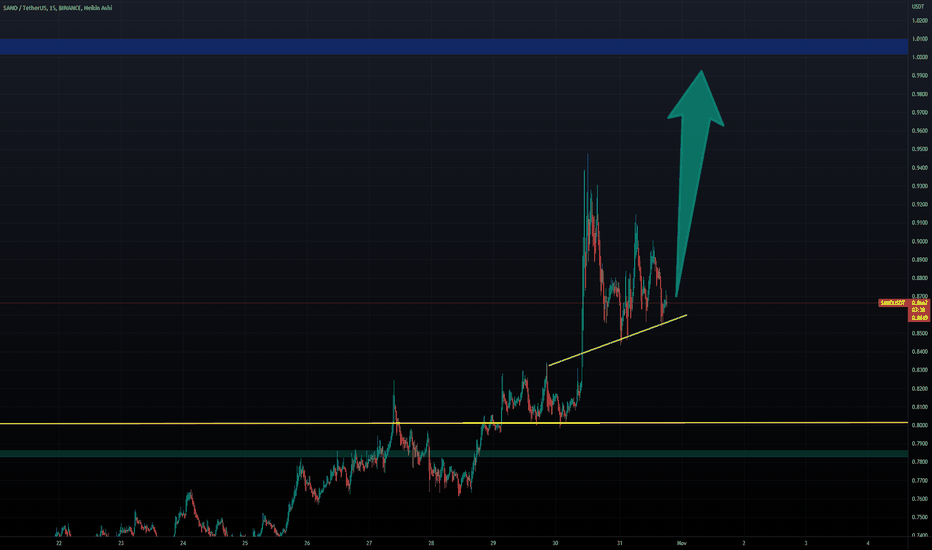Click the 0.7500 price scale label

pos(919,517)
